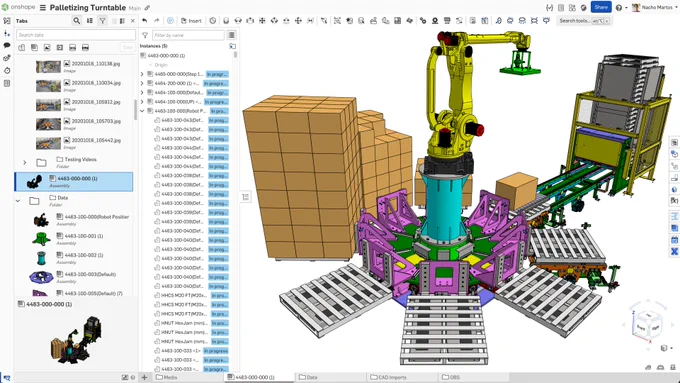Open the document hamburger menu beside title

[x=42, y=8]
